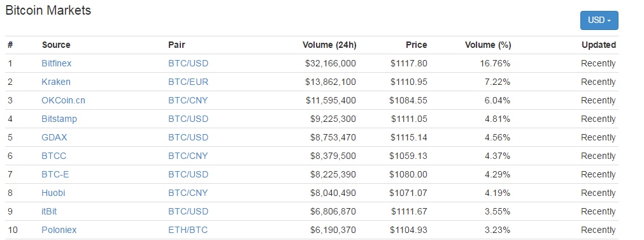Select the GDAX exchange link

54,137
